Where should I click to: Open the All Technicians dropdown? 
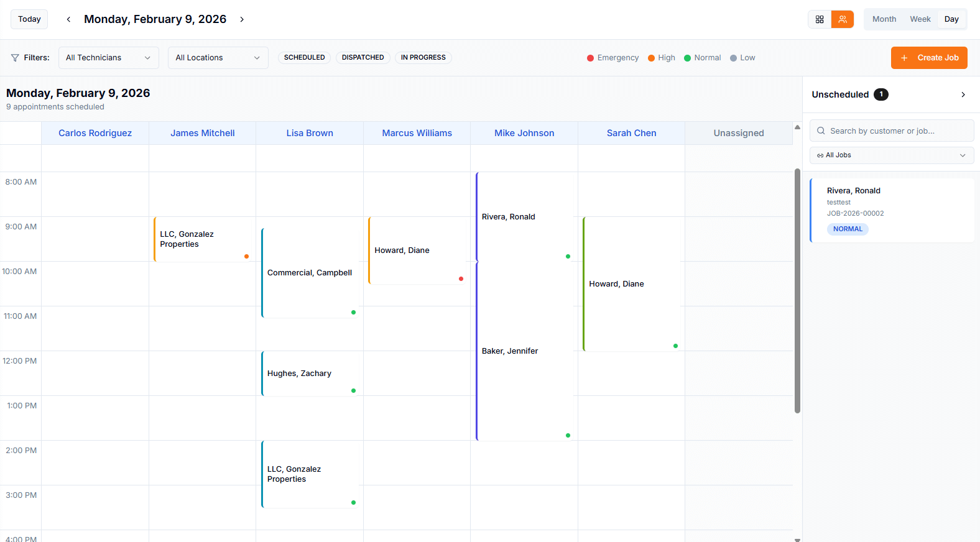click(x=108, y=58)
